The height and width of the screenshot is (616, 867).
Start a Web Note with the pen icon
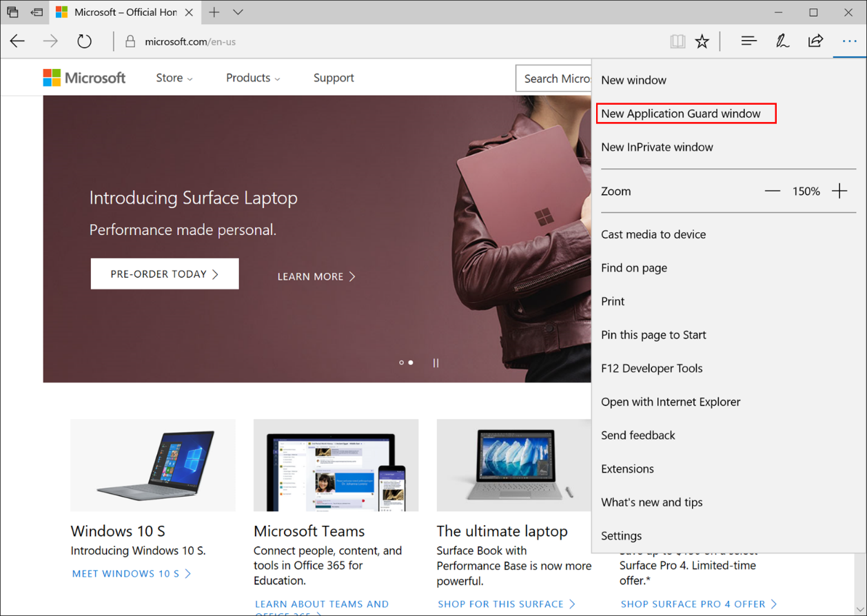click(782, 41)
